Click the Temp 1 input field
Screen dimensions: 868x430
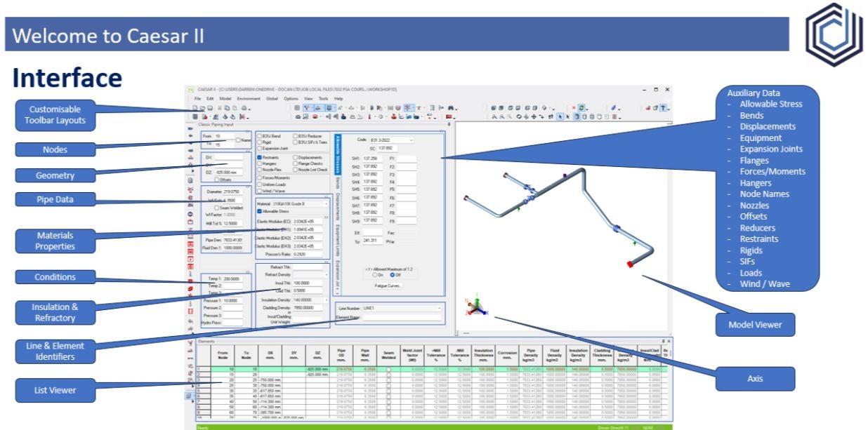pos(231,278)
